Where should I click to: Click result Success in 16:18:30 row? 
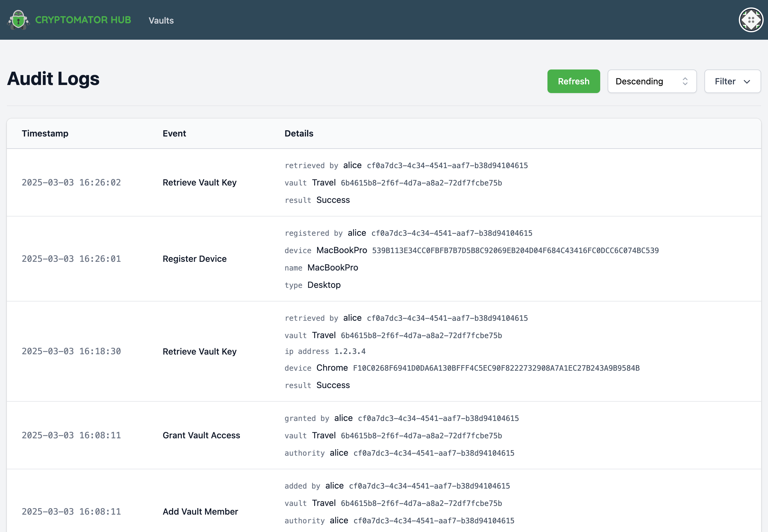(x=333, y=385)
